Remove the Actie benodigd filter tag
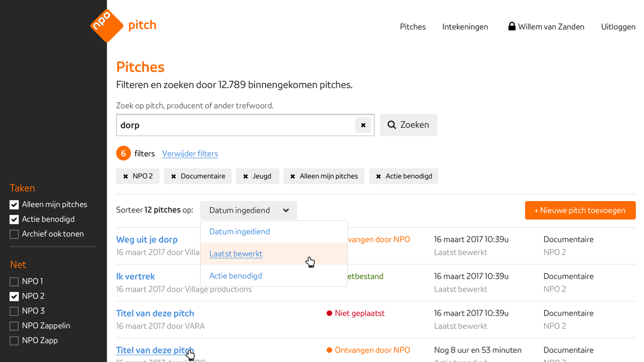 click(378, 176)
